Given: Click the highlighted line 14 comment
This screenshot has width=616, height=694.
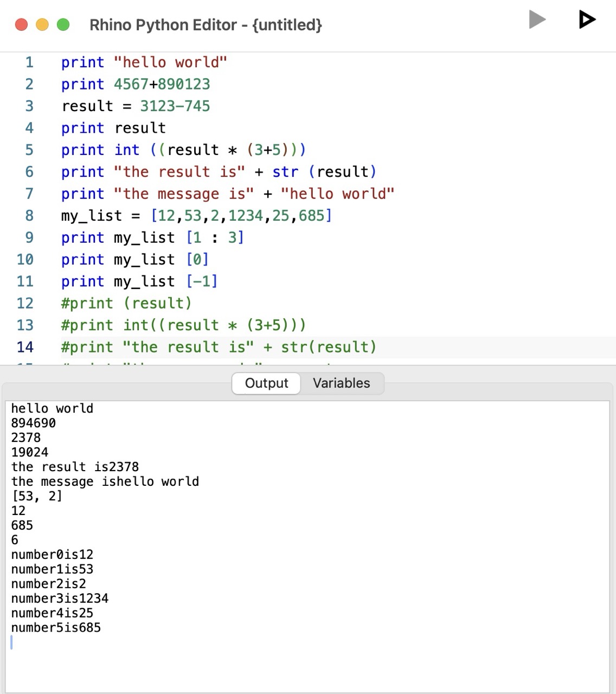Looking at the screenshot, I should pos(217,347).
